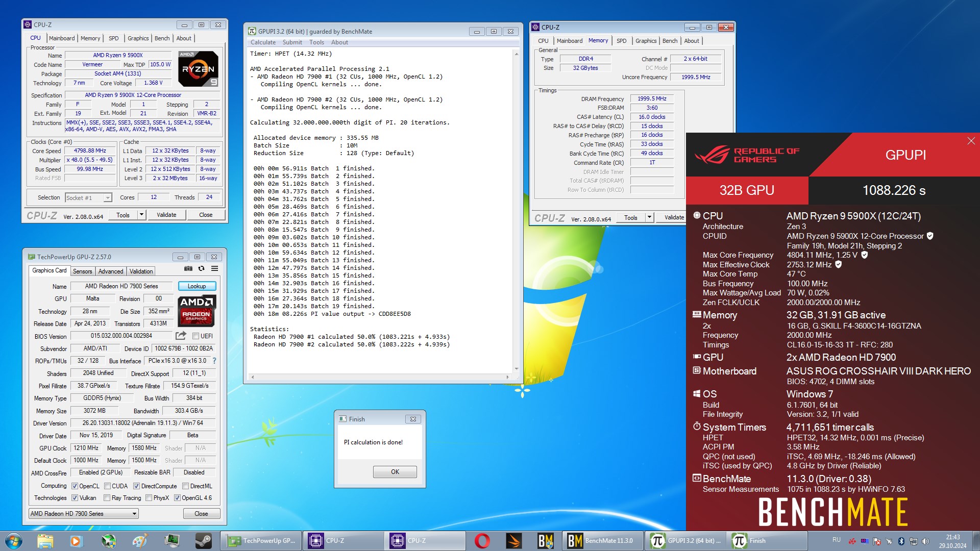
Task: Click the Lookup button in GPU-Z
Action: tap(197, 286)
